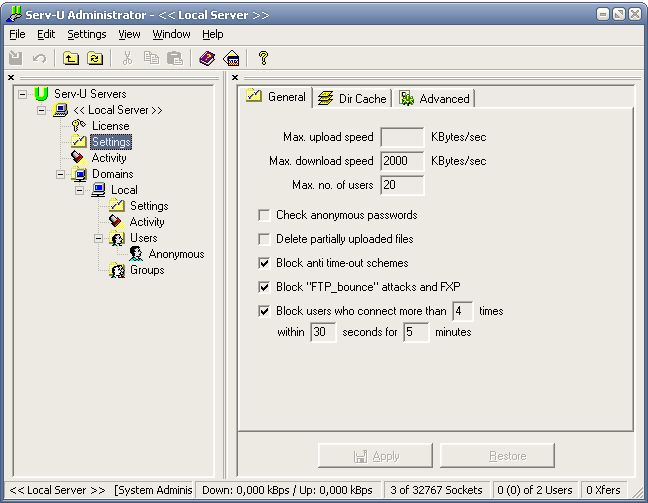This screenshot has height=503, width=648.
Task: Click the Serv-U Servers green U icon
Action: click(x=41, y=94)
